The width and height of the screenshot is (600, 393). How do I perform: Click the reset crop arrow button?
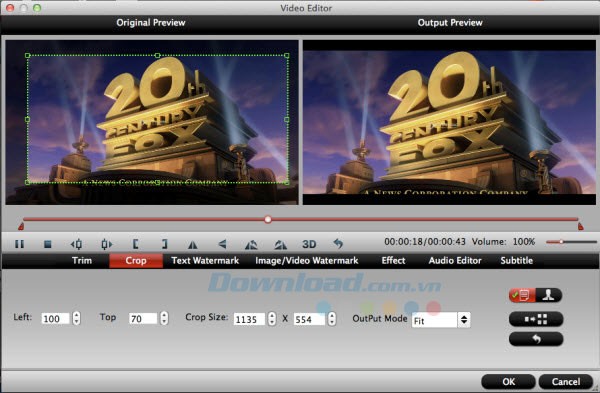pos(536,339)
